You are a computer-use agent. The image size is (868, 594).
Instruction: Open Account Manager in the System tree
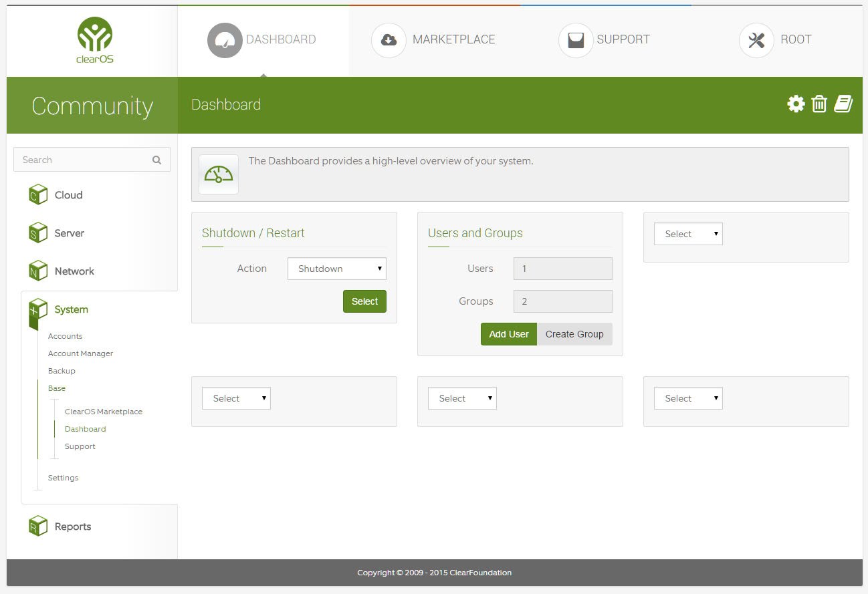pyautogui.click(x=80, y=353)
